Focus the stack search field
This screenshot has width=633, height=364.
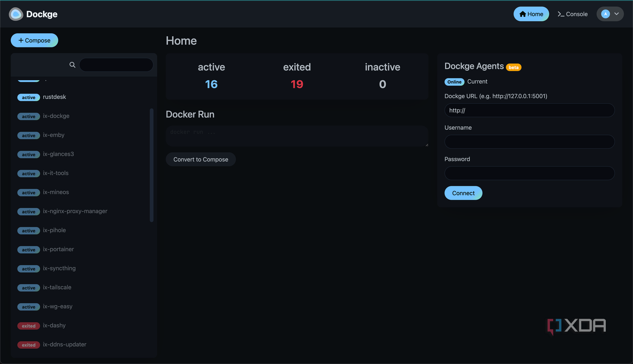pos(116,65)
